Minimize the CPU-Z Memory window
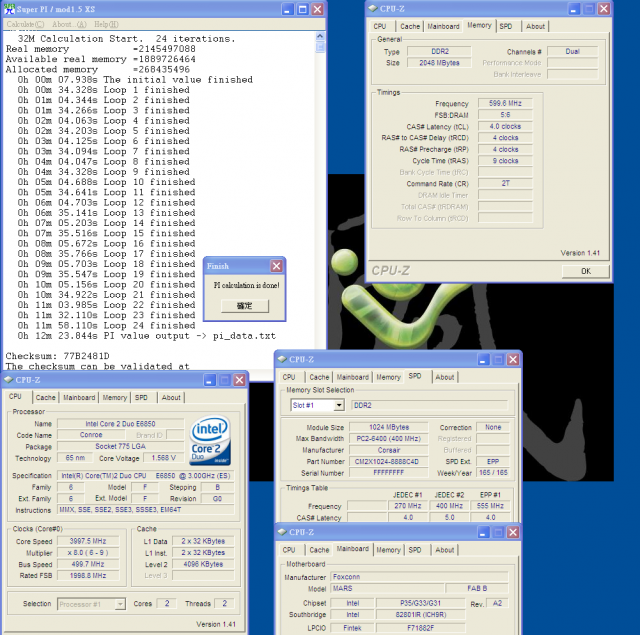 tap(573, 9)
